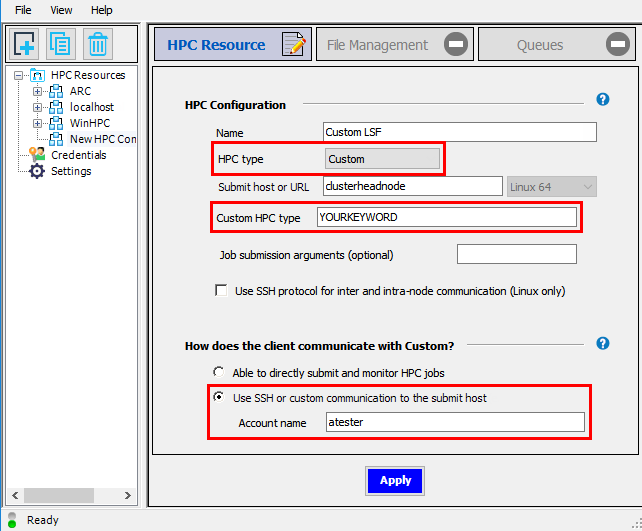Open help for client communication section
Image resolution: width=642 pixels, height=531 pixels.
pos(603,343)
